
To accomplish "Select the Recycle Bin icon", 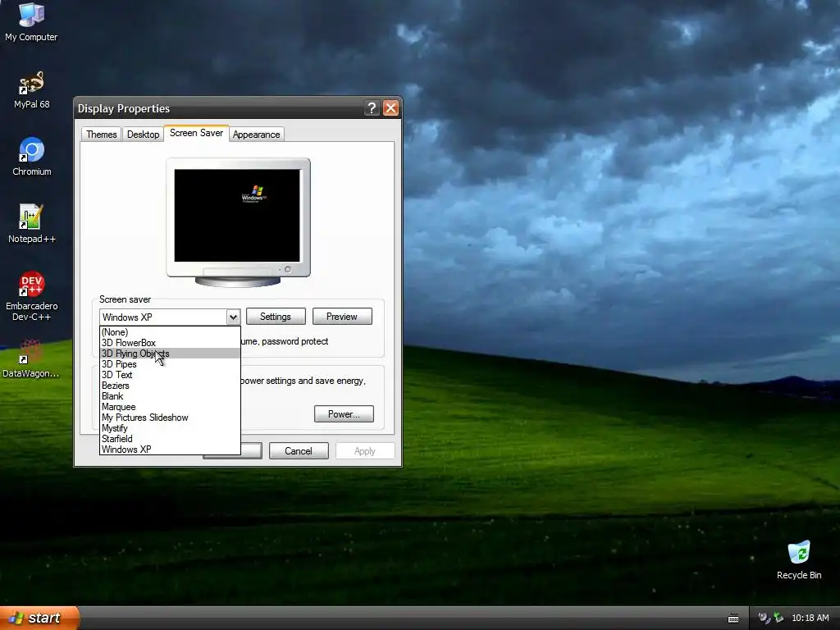I will [799, 560].
